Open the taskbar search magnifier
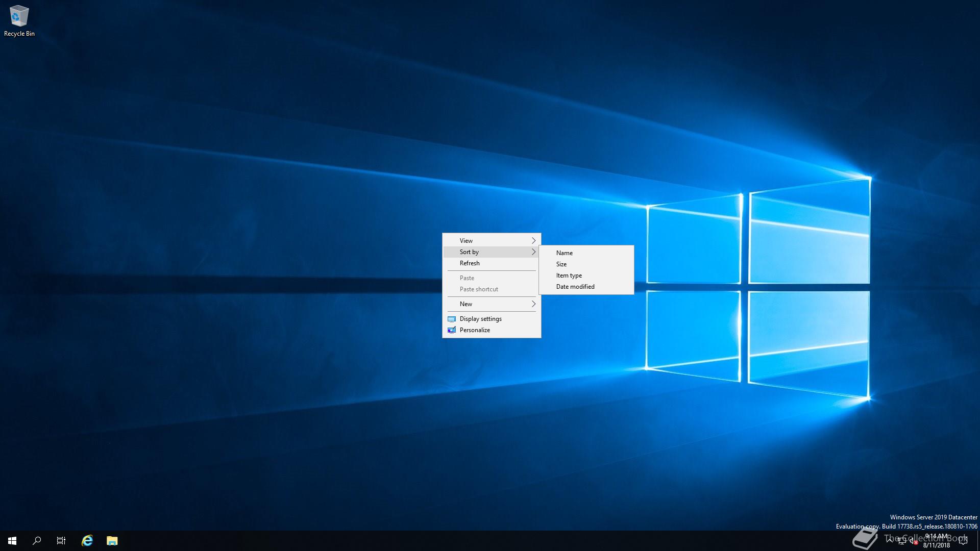The height and width of the screenshot is (551, 980). pos(37,541)
